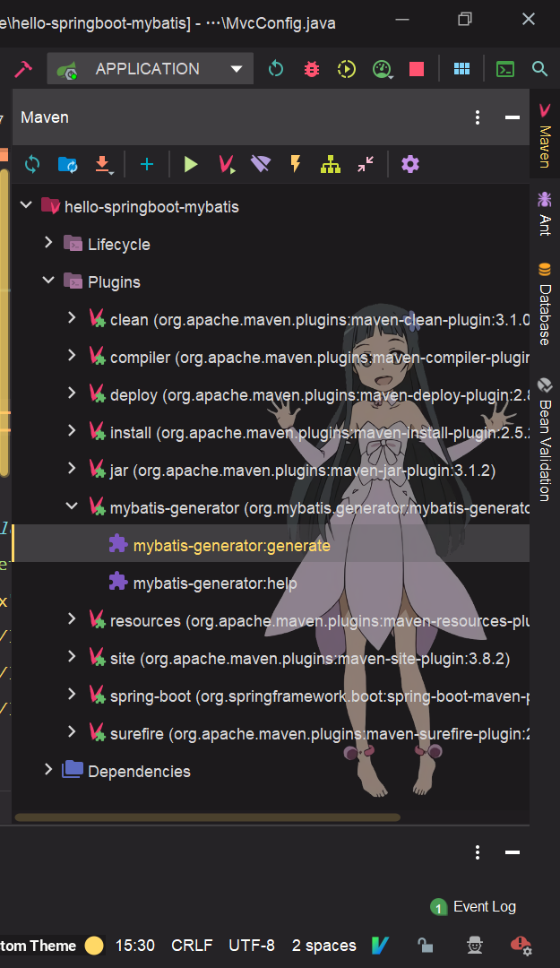The image size is (560, 968).
Task: Execute Maven Goal icon
Action: (227, 164)
